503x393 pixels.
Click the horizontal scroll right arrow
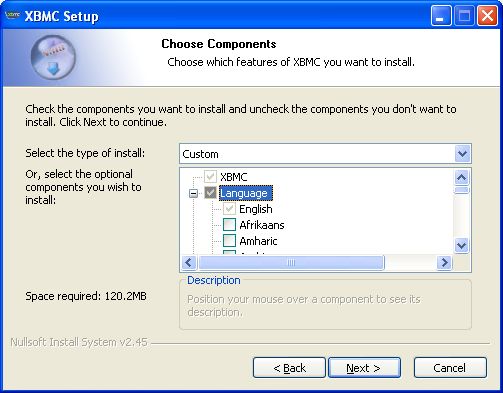(x=444, y=263)
